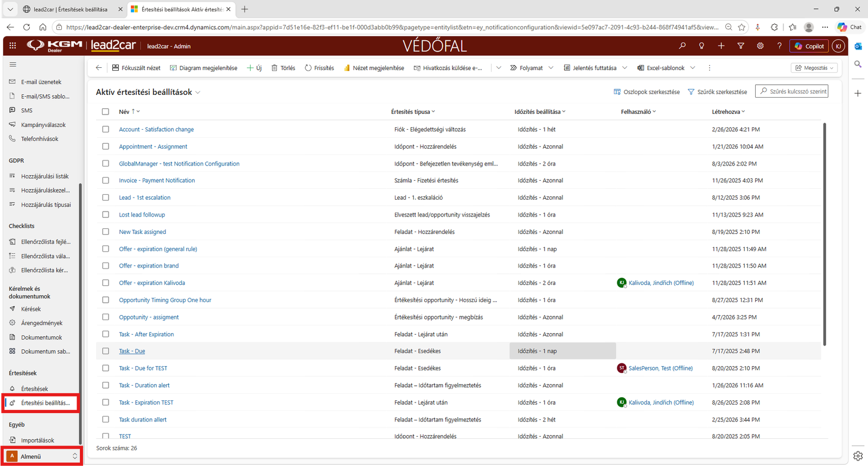The image size is (868, 466).
Task: Open the app launcher waffle icon
Action: point(12,46)
